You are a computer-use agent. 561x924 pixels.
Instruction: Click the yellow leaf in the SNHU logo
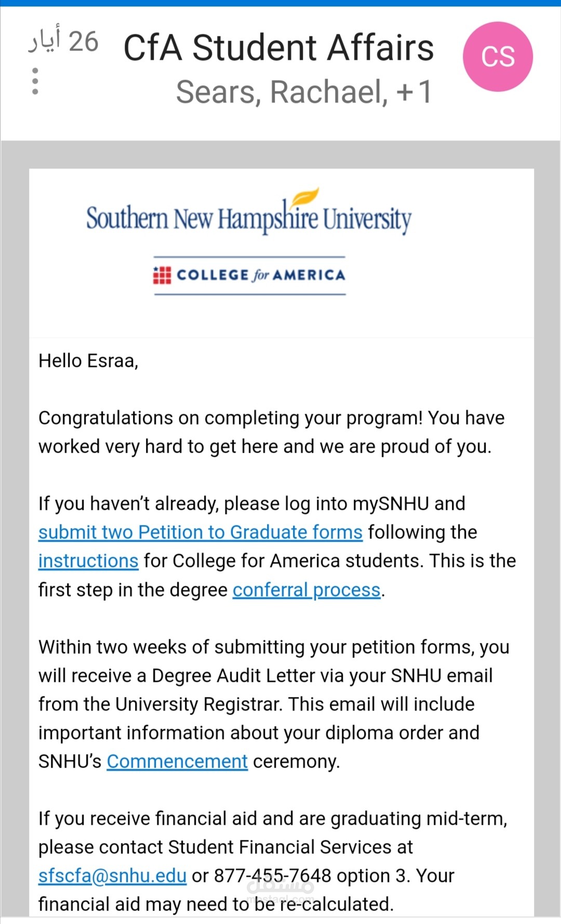(x=304, y=197)
